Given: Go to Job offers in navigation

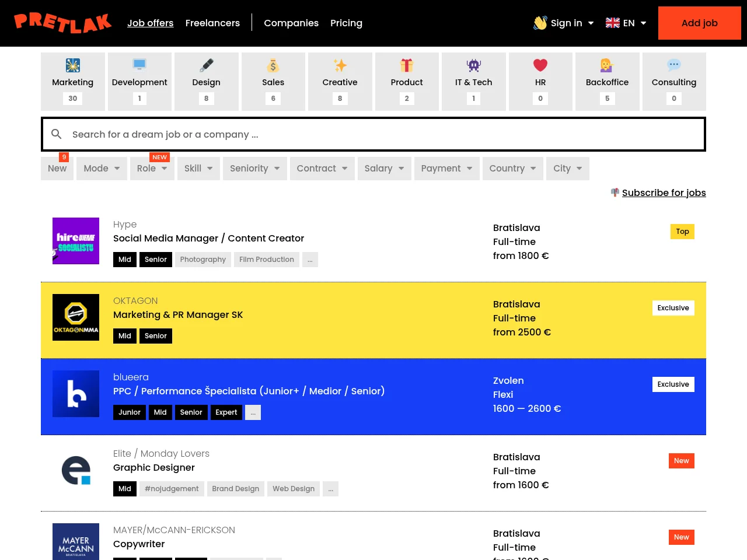Looking at the screenshot, I should (151, 23).
